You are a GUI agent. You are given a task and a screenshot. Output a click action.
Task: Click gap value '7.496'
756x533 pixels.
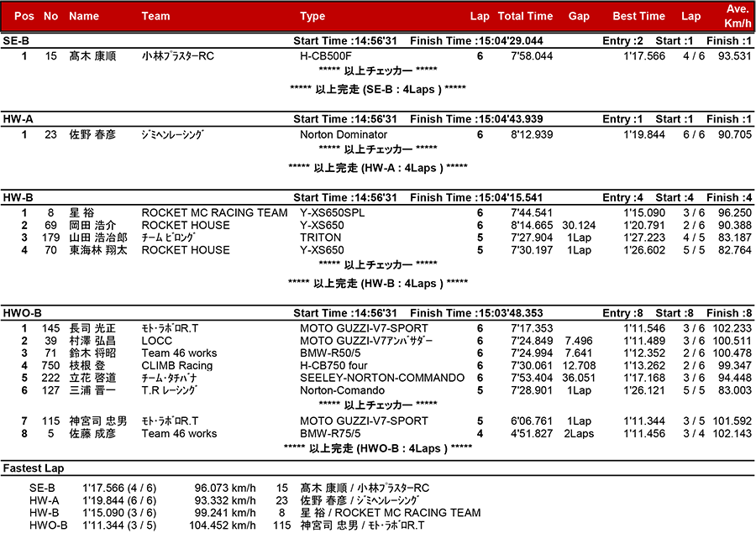pyautogui.click(x=579, y=341)
